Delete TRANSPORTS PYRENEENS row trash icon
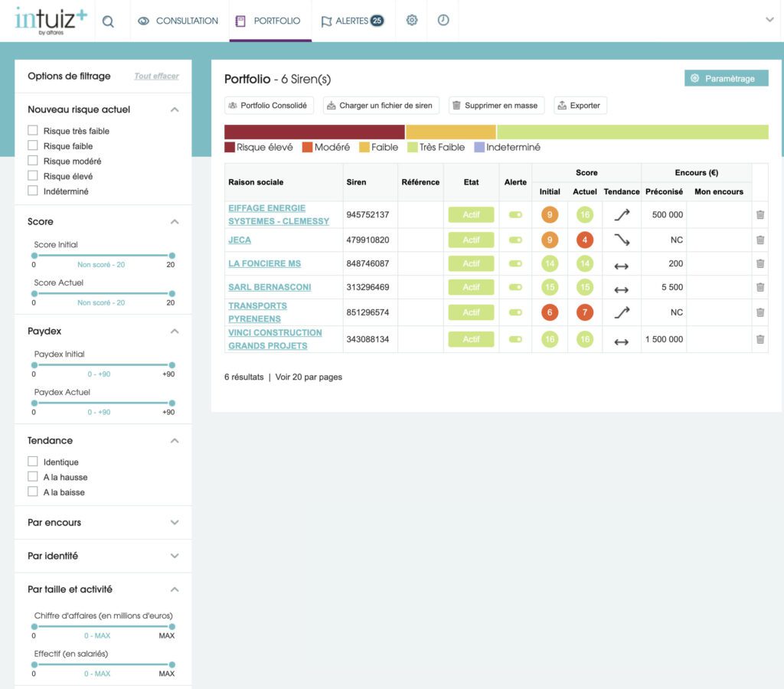Viewport: 784px width, 689px height. [x=760, y=312]
